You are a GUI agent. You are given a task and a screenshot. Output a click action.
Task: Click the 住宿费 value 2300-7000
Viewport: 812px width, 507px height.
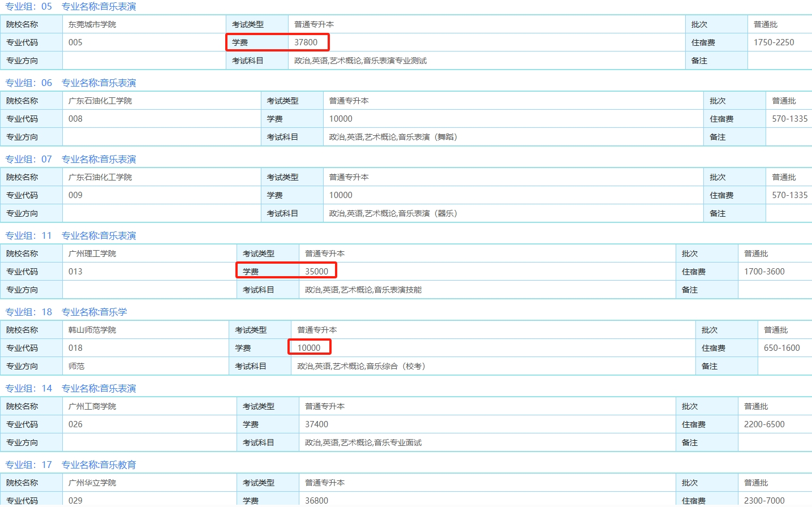[x=764, y=501]
